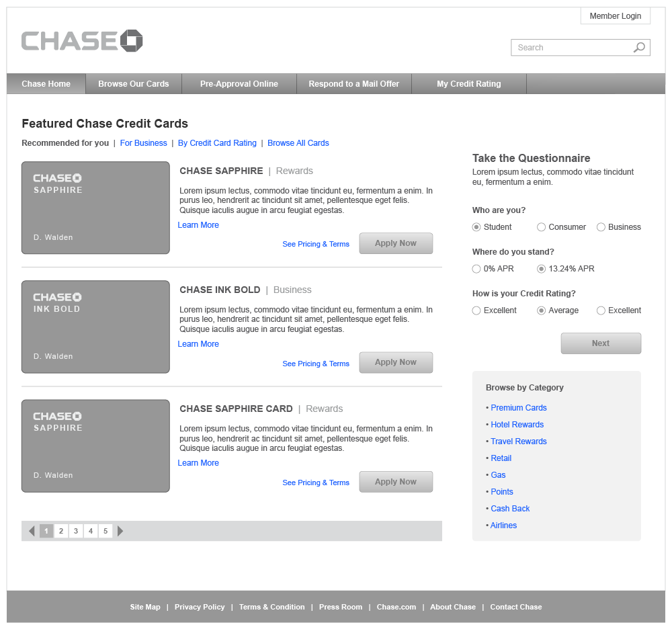Browse the Gas category

[x=498, y=474]
